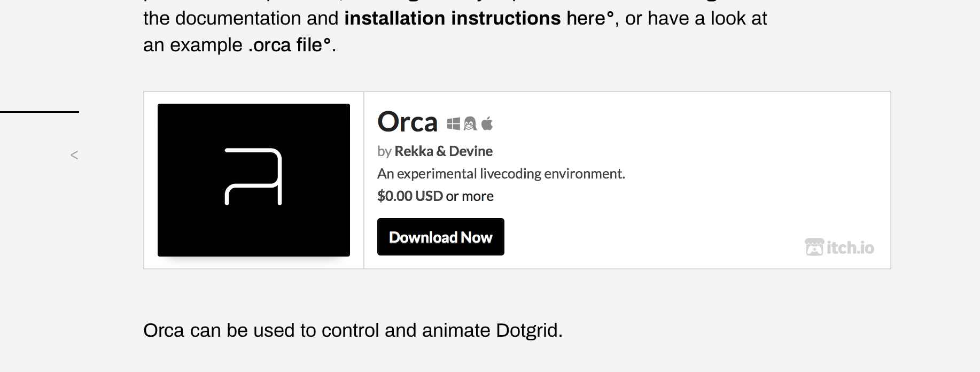The width and height of the screenshot is (980, 372).
Task: Click the Windows platform icon
Action: (453, 124)
